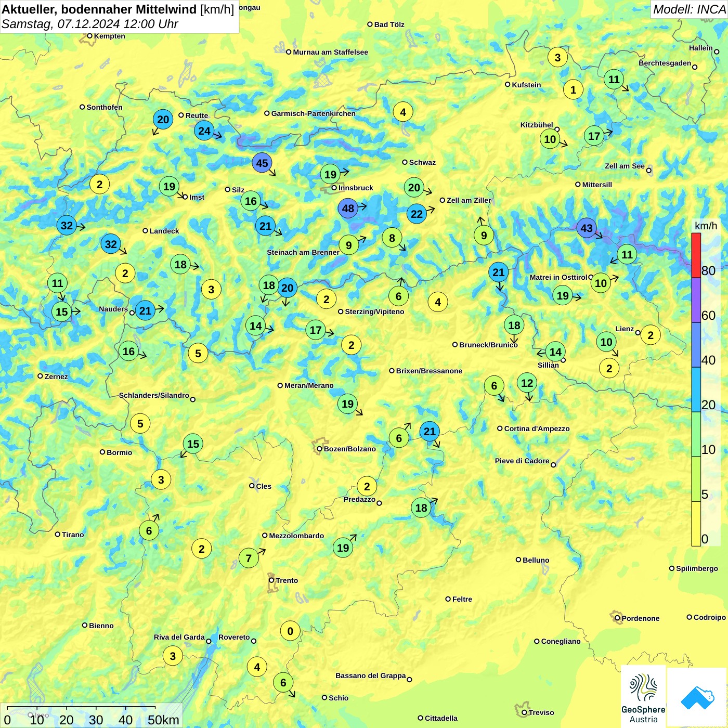Select the date "Samstag, 07.12.2024 12:00 Uhr"
Image resolution: width=728 pixels, height=728 pixels.
pos(90,24)
